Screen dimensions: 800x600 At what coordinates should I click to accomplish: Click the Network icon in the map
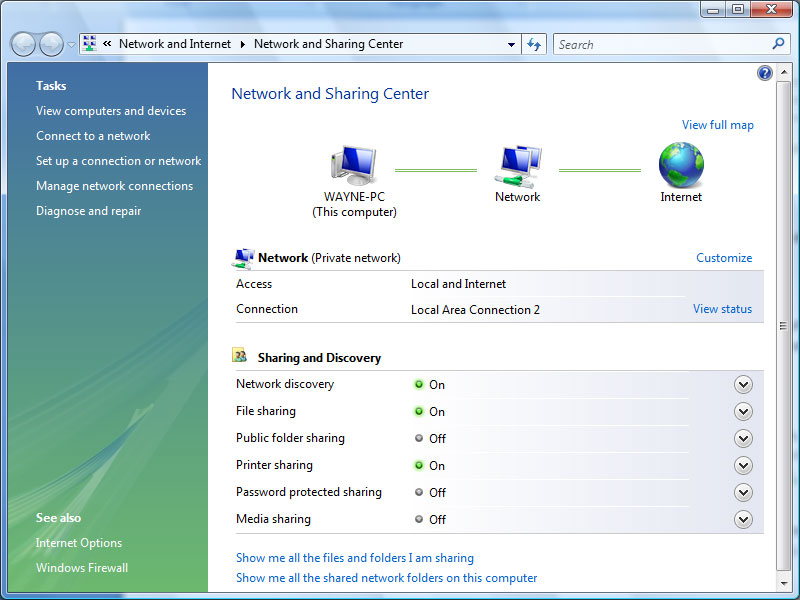[x=518, y=166]
